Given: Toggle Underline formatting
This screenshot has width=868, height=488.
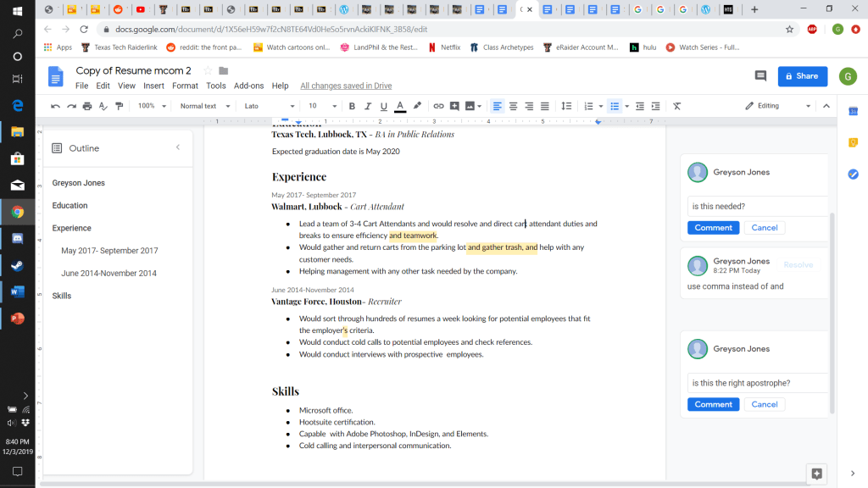Looking at the screenshot, I should tap(384, 106).
